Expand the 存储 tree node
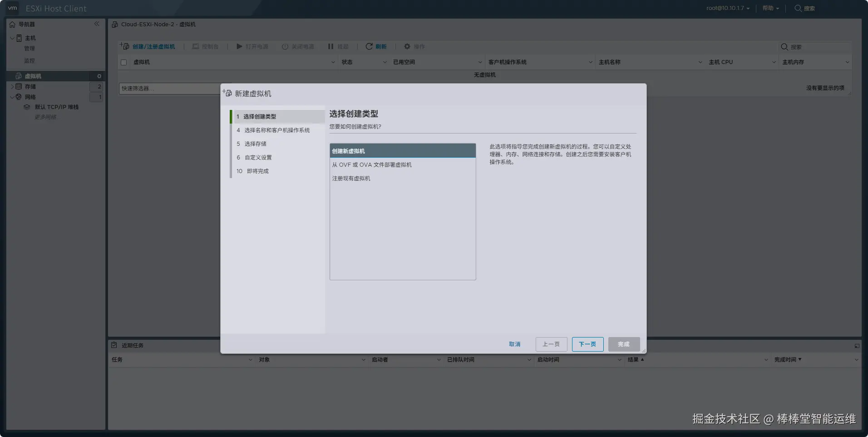This screenshot has width=868, height=437. 12,86
